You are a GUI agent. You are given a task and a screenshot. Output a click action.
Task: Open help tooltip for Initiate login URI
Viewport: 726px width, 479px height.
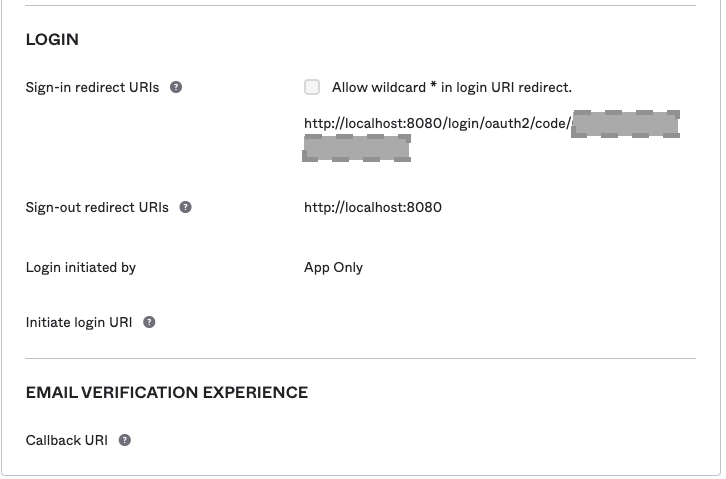click(149, 322)
